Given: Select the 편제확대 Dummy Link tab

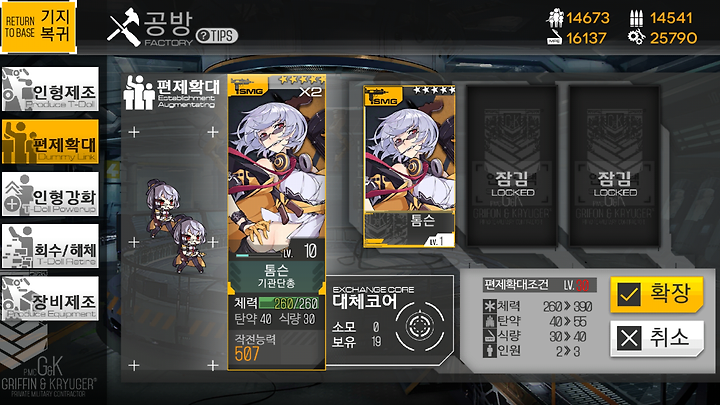Looking at the screenshot, I should click(x=51, y=142).
